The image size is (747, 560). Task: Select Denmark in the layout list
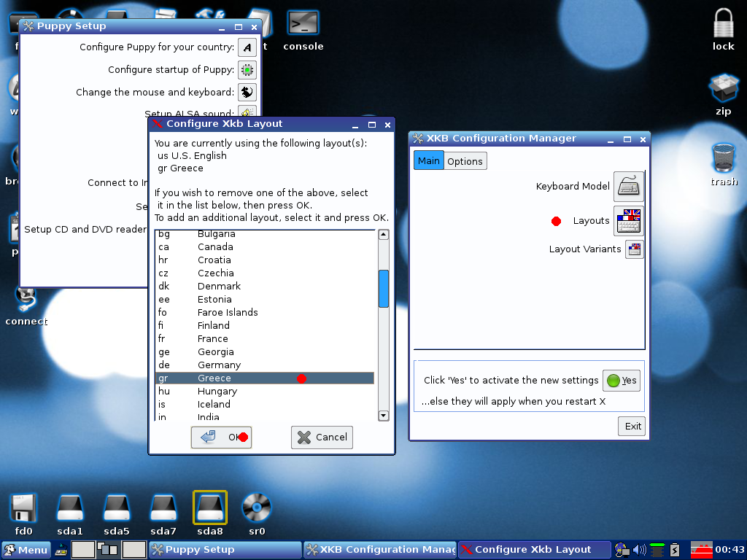265,286
